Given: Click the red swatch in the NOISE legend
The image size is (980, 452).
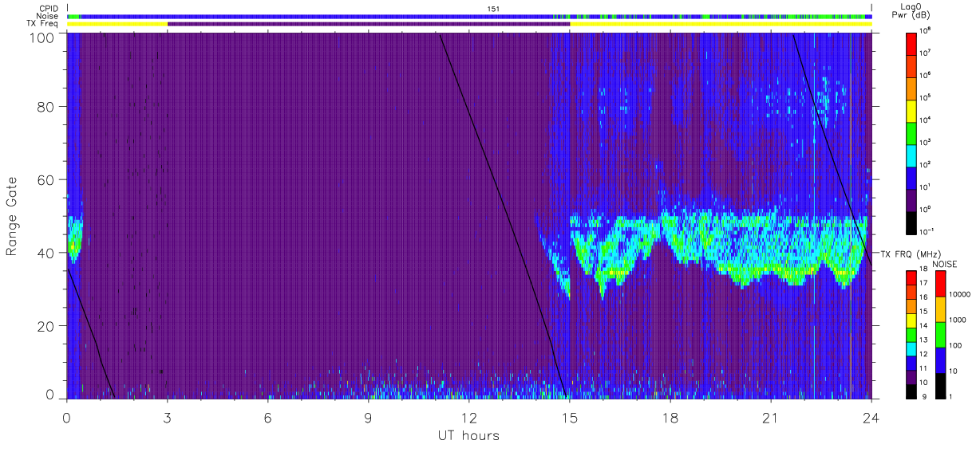Looking at the screenshot, I should [940, 284].
